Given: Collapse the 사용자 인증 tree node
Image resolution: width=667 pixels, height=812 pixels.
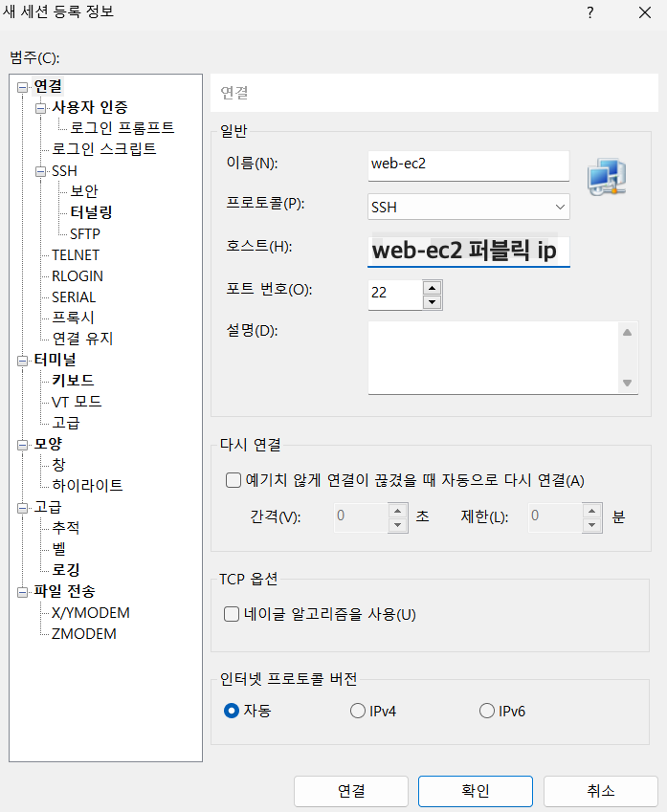Looking at the screenshot, I should click(x=40, y=108).
